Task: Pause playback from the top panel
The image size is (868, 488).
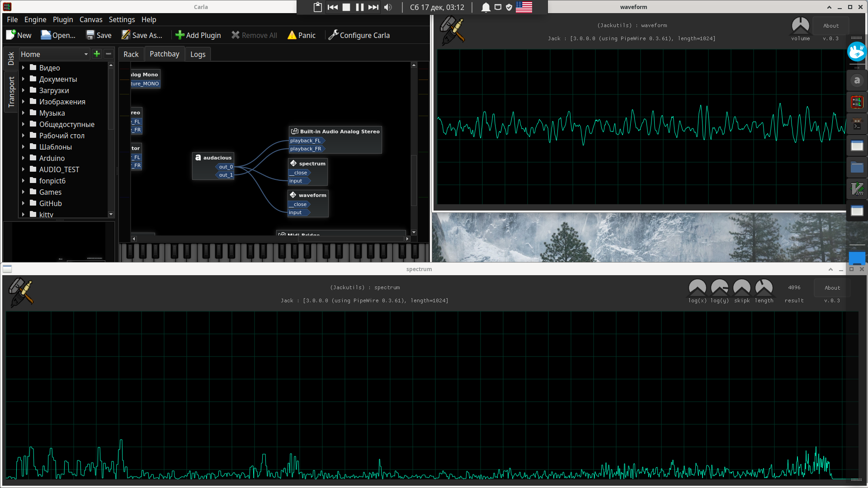Action: point(360,7)
